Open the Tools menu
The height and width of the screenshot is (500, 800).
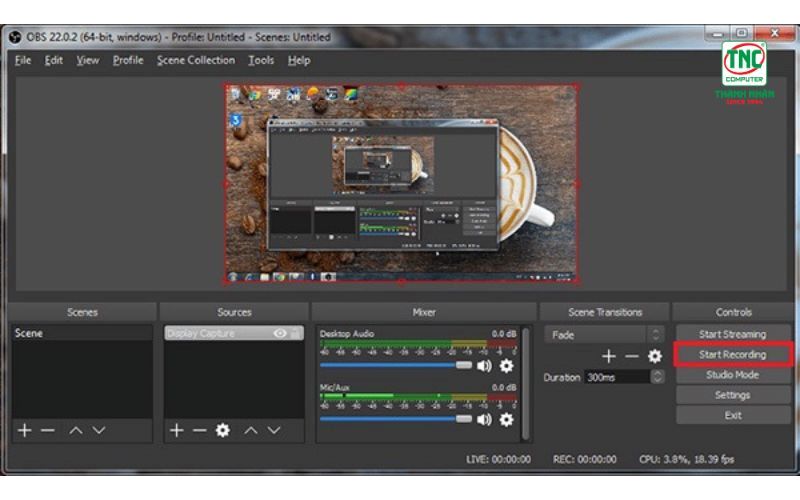tap(261, 60)
